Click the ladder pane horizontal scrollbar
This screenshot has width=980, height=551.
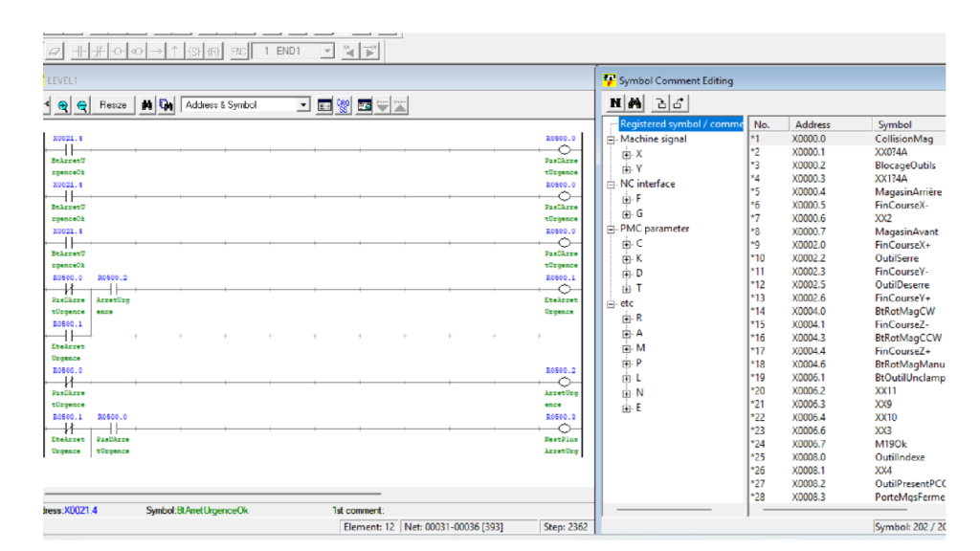coord(212,494)
